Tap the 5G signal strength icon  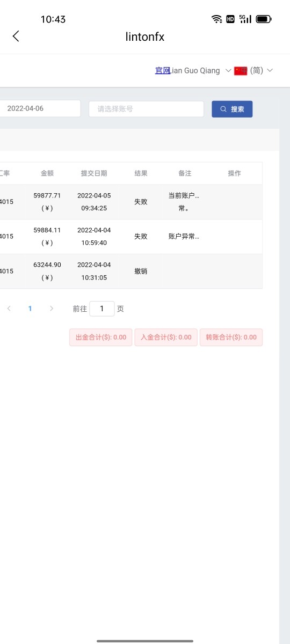[245, 19]
